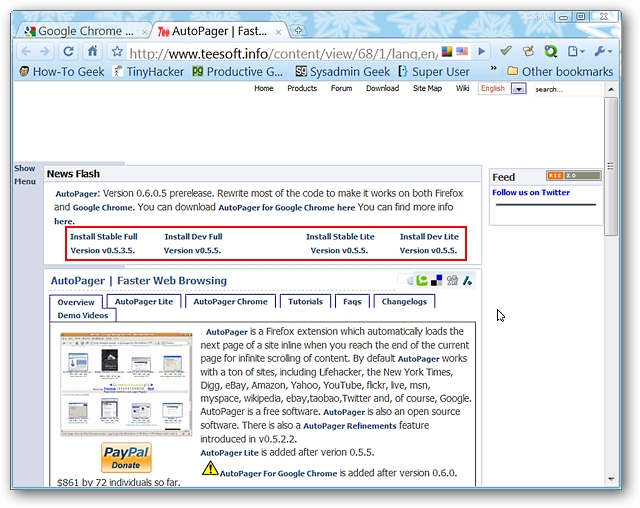
Task: Click the Digg share icon
Action: (x=452, y=280)
